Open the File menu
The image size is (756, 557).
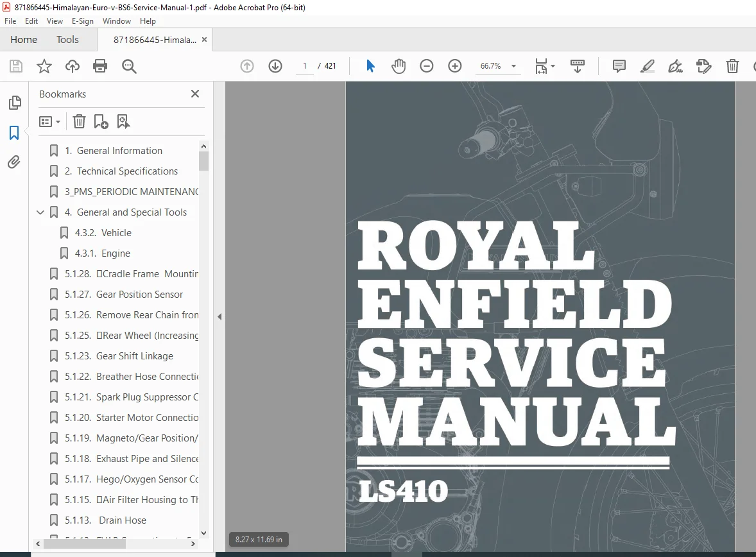point(10,21)
